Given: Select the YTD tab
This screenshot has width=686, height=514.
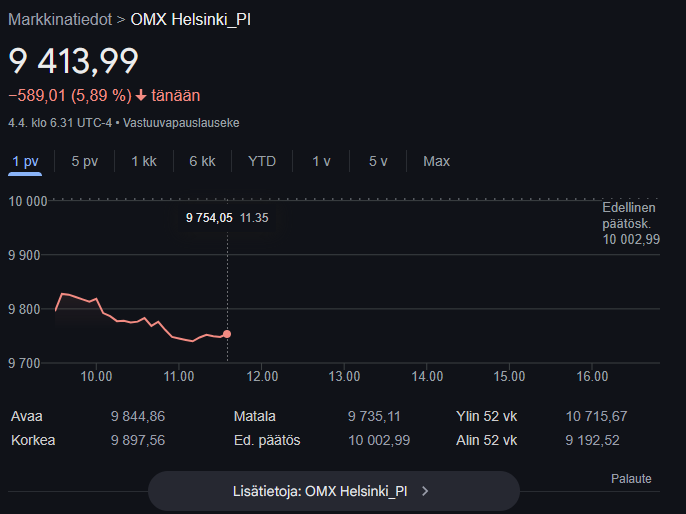Looking at the screenshot, I should click(x=262, y=161).
